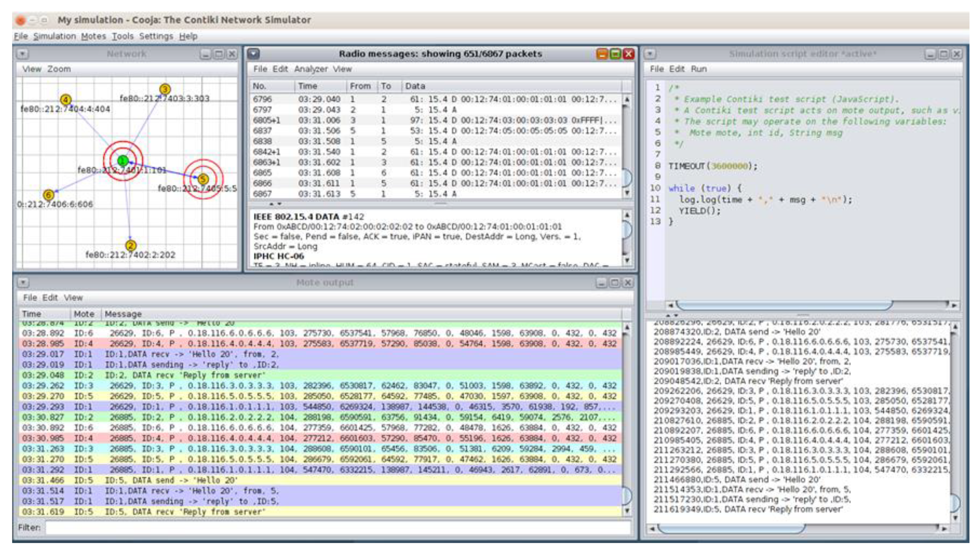Click Network panel window menu icon

pos(23,54)
